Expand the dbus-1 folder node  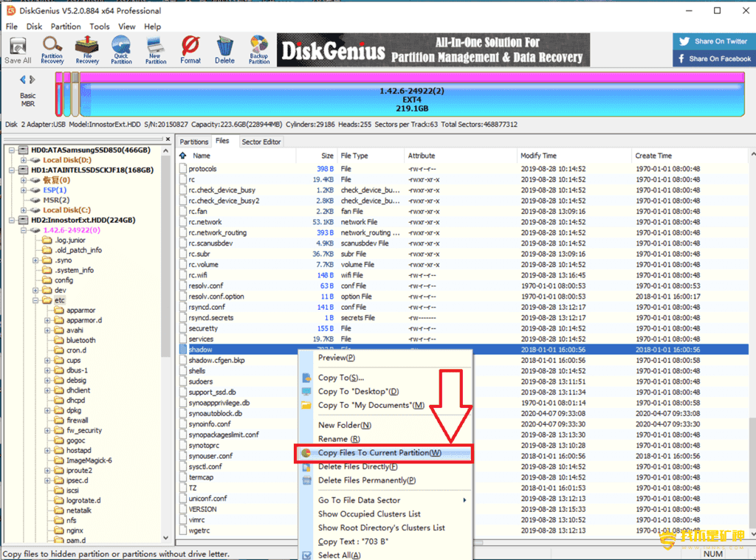click(x=47, y=370)
